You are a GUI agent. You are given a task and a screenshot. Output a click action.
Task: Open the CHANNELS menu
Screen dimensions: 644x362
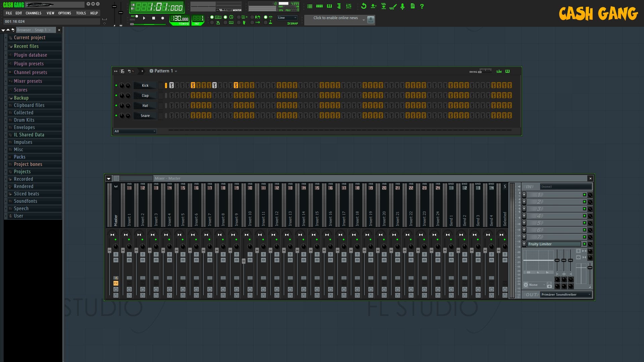34,13
